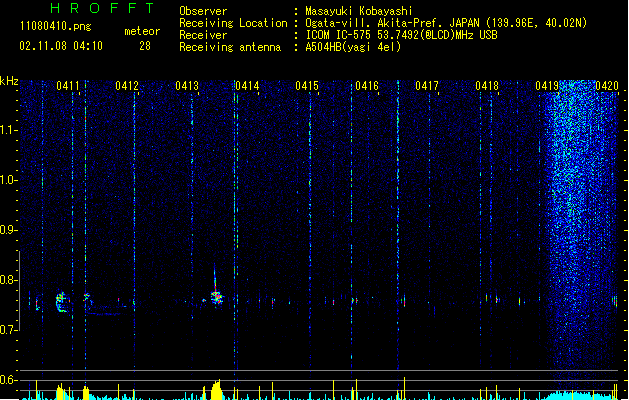Click the large yellow power peak below 0413
Screen dimensions: 629x400
216,390
